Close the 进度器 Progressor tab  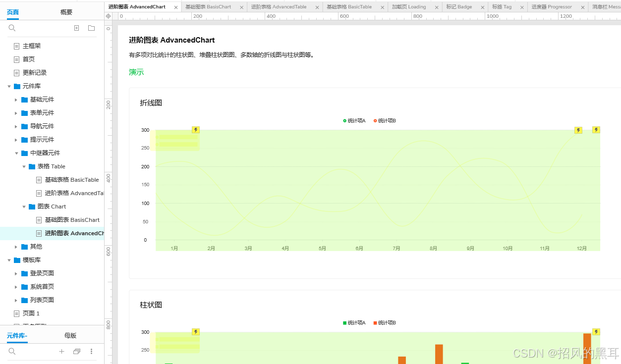[582, 7]
